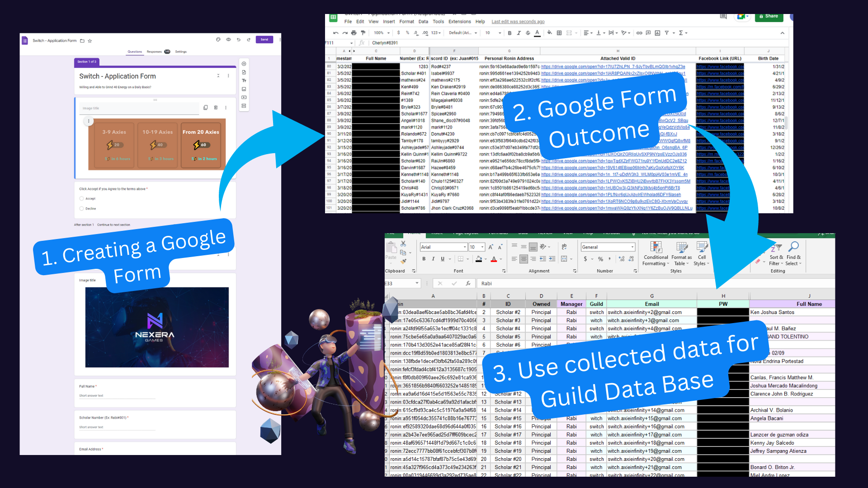Image resolution: width=868 pixels, height=488 pixels.
Task: Switch to the Responses tab
Action: pyautogui.click(x=154, y=52)
